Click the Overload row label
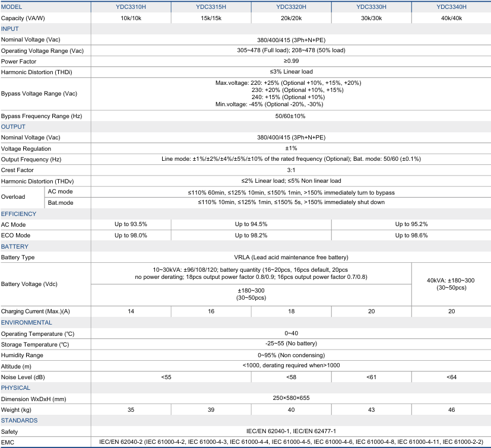Viewport: 491px width, 448px height. 13,196
